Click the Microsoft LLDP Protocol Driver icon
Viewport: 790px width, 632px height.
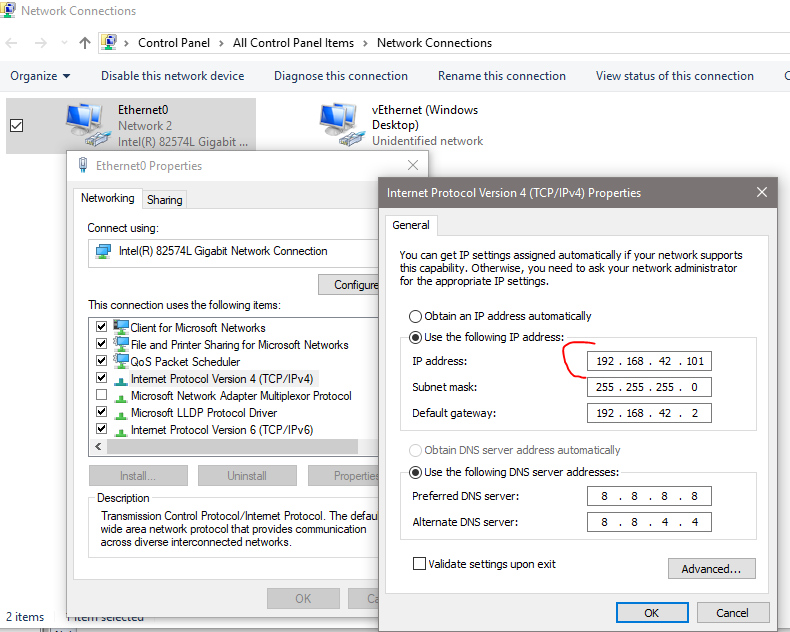click(x=121, y=414)
